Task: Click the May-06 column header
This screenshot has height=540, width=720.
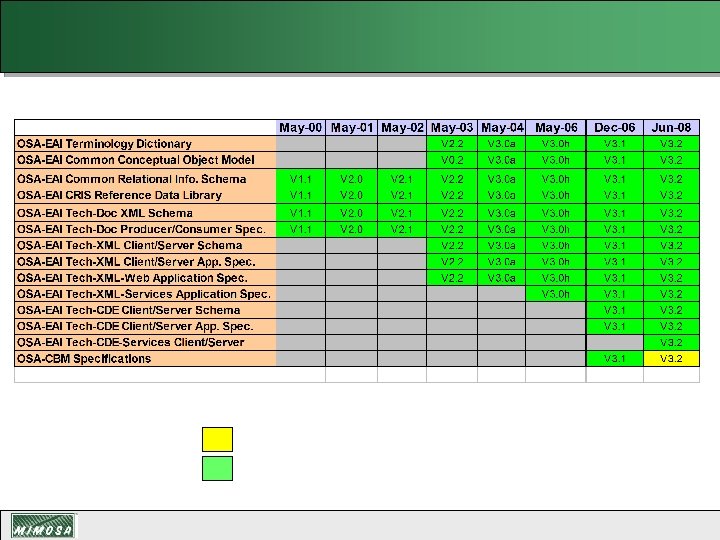Action: tap(556, 128)
